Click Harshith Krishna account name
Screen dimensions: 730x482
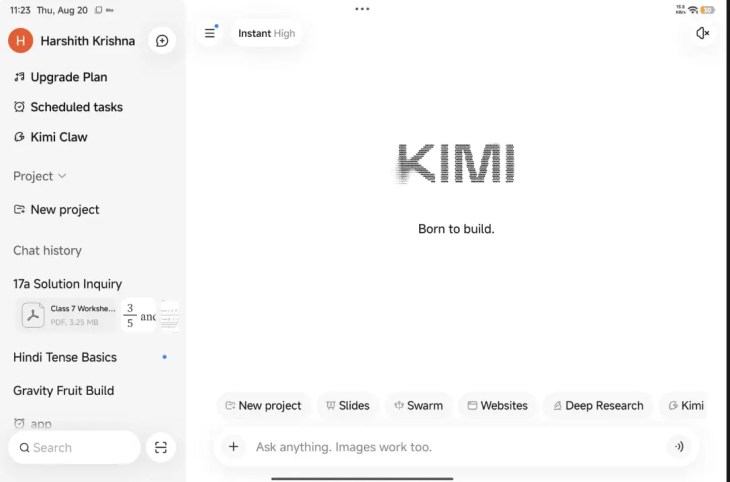pos(88,41)
